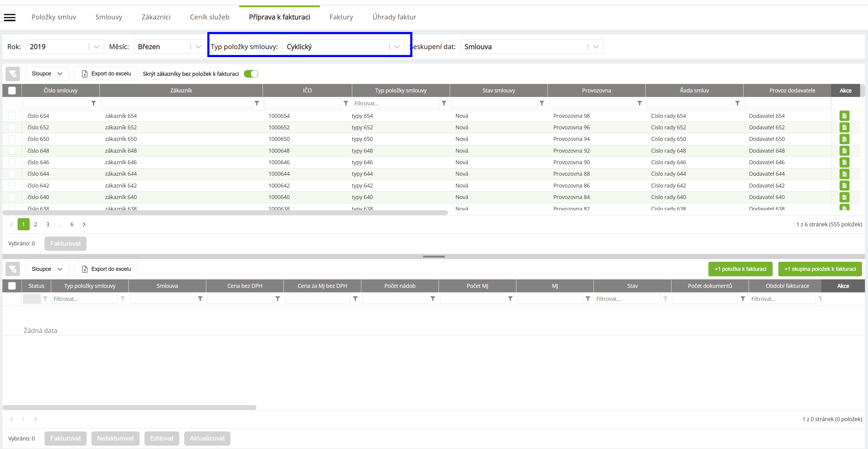868x449 pixels.
Task: Select all rows checkbox in lower table header
Action: tap(12, 286)
